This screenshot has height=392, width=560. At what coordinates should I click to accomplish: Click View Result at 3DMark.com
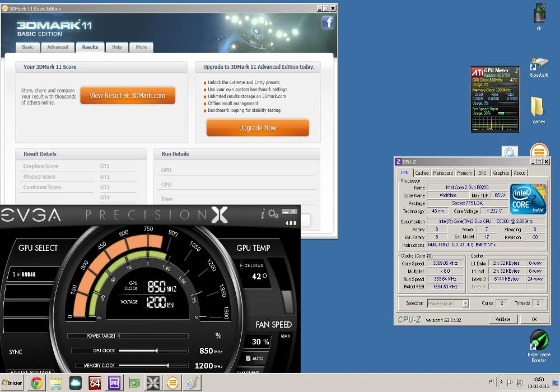coord(128,95)
